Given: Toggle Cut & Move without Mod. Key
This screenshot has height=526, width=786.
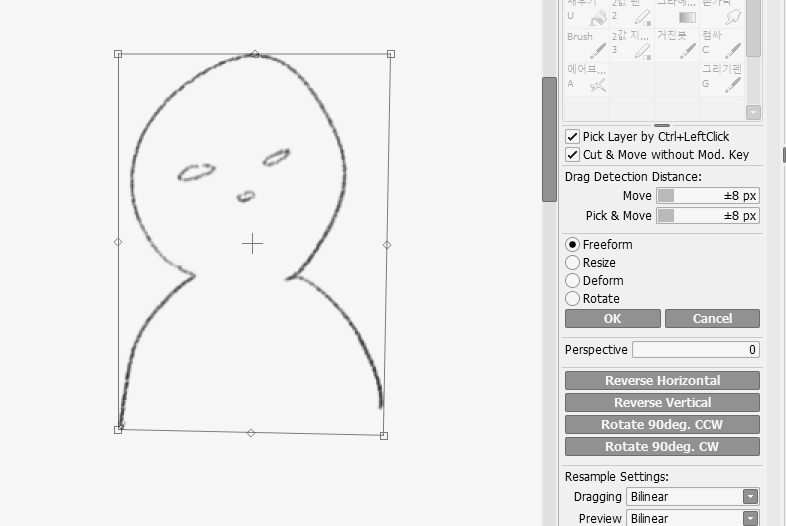Looking at the screenshot, I should (x=572, y=154).
